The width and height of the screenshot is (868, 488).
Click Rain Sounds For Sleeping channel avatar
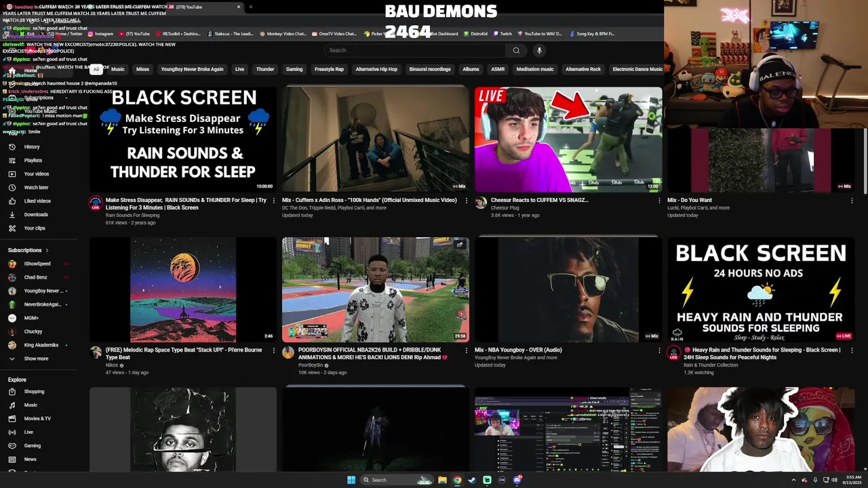click(x=96, y=203)
